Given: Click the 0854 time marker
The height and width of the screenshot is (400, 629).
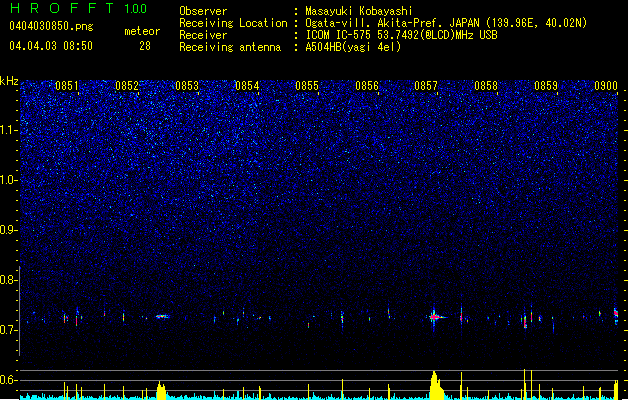Looking at the screenshot, I should [247, 86].
